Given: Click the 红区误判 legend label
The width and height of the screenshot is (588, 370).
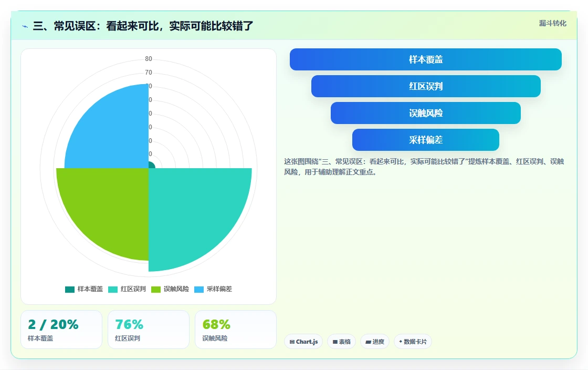Looking at the screenshot, I should 133,289.
